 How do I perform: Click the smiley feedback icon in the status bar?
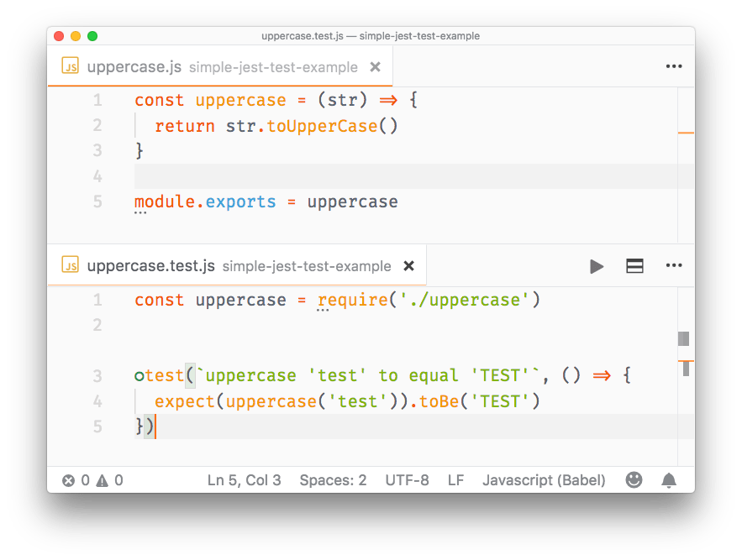[634, 479]
